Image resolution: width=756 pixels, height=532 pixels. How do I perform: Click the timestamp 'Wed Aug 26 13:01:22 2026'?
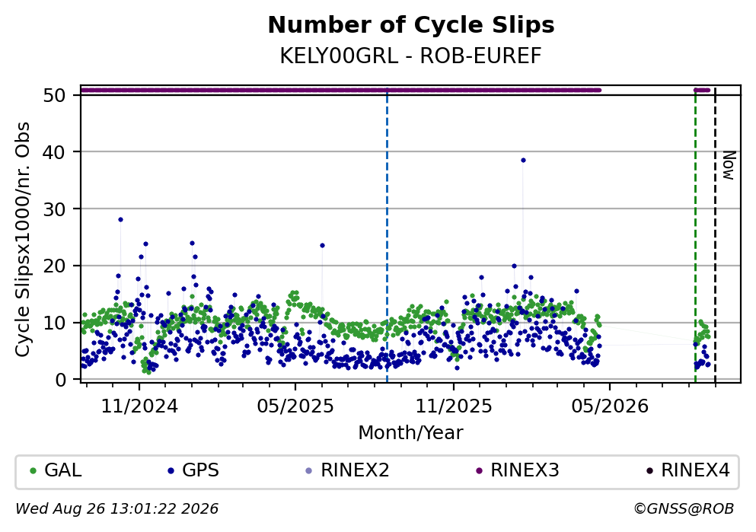(x=116, y=509)
